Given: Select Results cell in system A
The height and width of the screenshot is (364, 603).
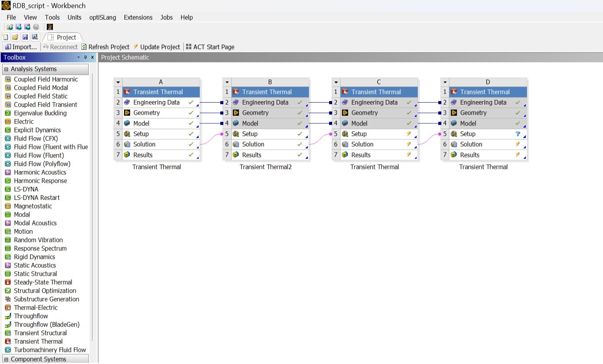Looking at the screenshot, I should [161, 155].
